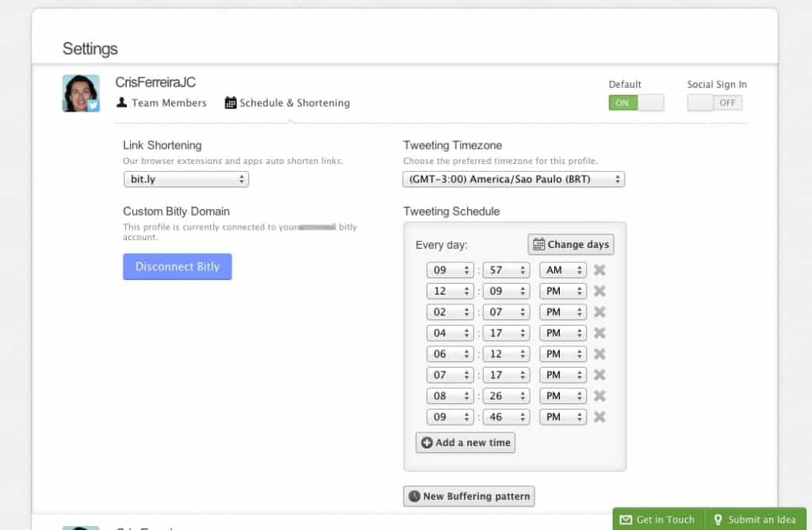The height and width of the screenshot is (530, 812).
Task: Open the hour dropdown showing 04
Action: click(x=450, y=333)
